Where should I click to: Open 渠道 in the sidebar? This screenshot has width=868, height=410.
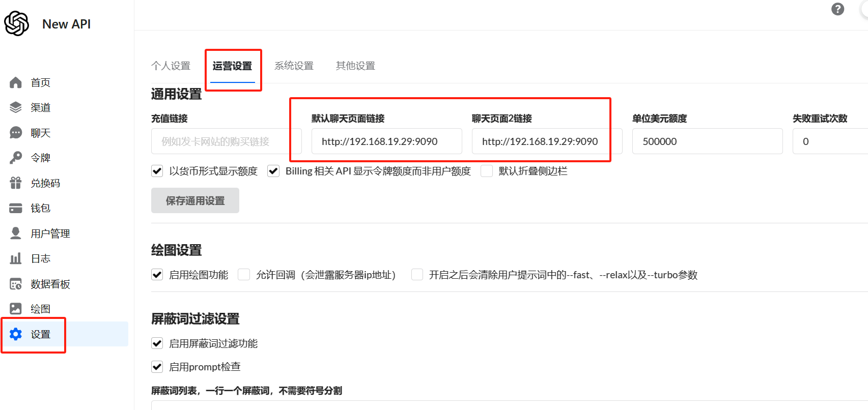tap(41, 107)
